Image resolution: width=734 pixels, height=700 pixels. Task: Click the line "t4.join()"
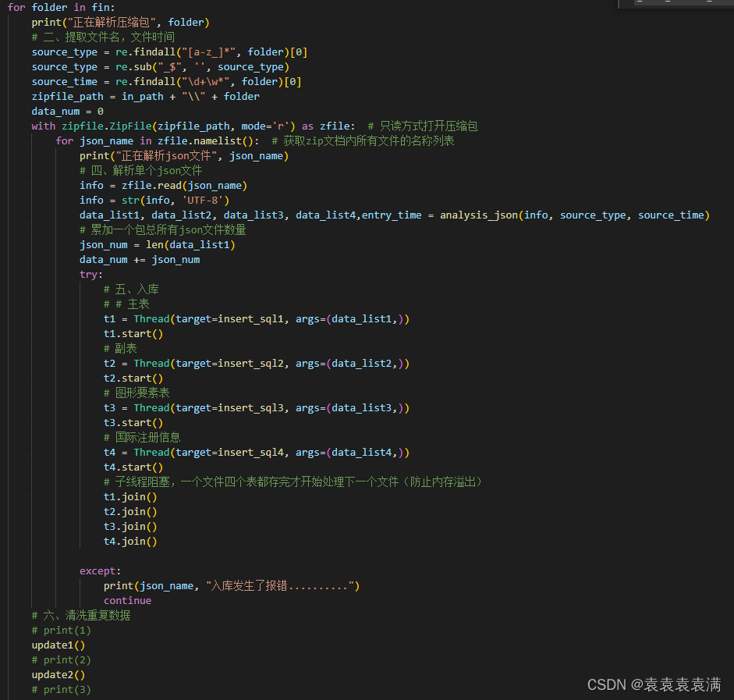[x=130, y=542]
